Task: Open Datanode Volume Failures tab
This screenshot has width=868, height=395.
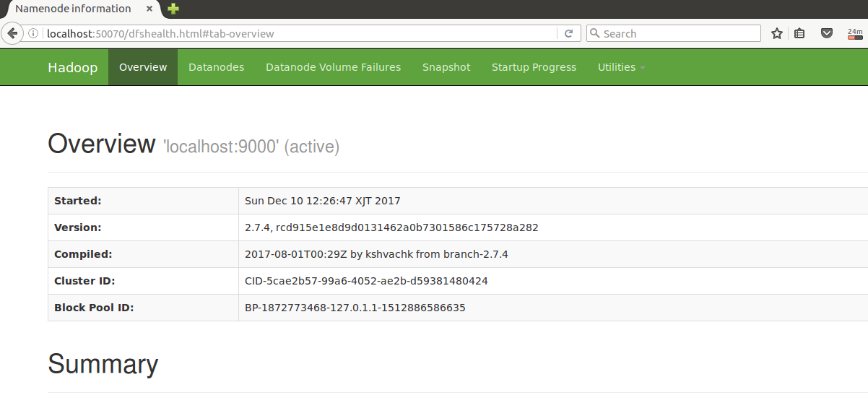Action: pos(333,67)
